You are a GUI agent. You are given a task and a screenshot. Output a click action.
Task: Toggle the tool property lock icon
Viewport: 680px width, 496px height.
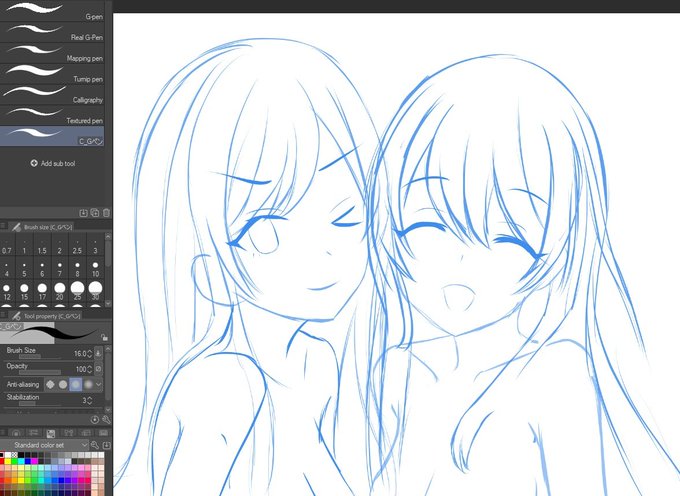tap(104, 337)
